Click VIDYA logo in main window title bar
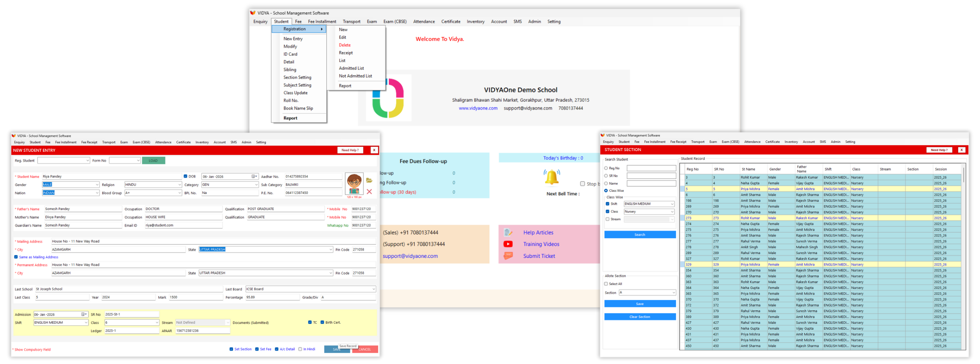Image resolution: width=980 pixels, height=364 pixels. click(253, 13)
